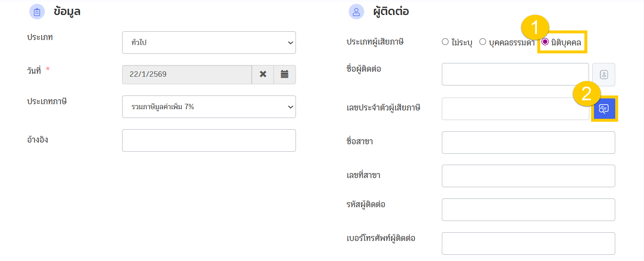644x261 pixels.
Task: Open the ประเภท dropdown showing ทั่วไป
Action: (x=209, y=43)
